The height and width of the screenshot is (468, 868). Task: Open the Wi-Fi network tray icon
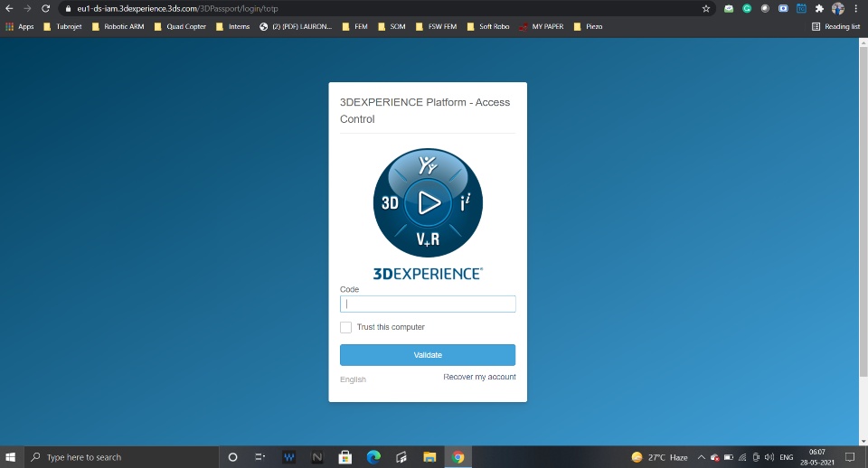coord(742,457)
